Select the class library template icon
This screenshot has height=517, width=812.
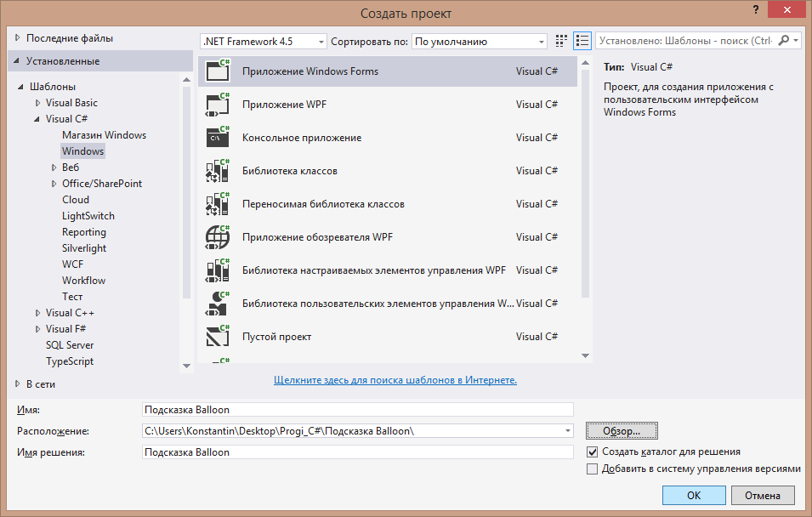pos(218,170)
